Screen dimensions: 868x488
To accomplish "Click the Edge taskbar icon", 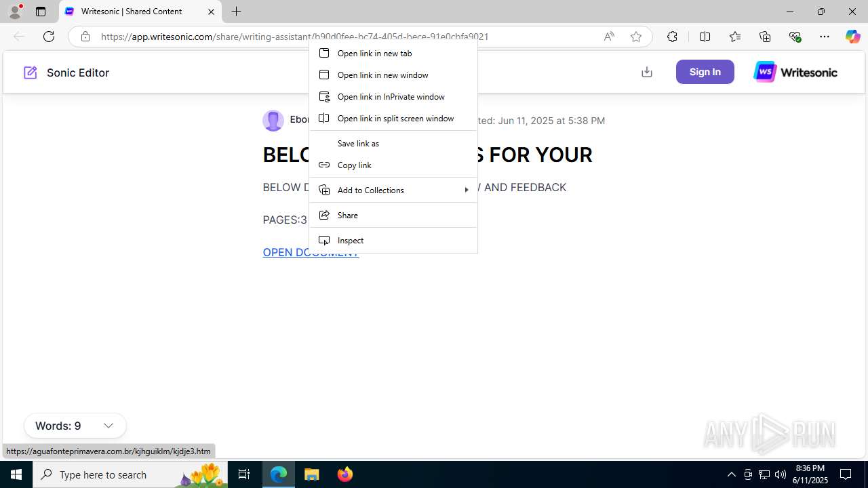I will (x=279, y=474).
